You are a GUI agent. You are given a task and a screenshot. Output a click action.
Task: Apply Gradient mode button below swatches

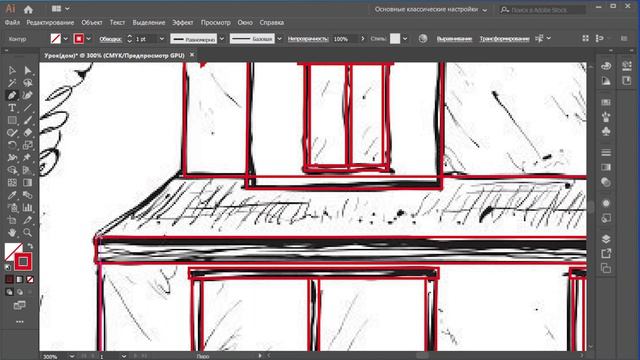[x=20, y=280]
